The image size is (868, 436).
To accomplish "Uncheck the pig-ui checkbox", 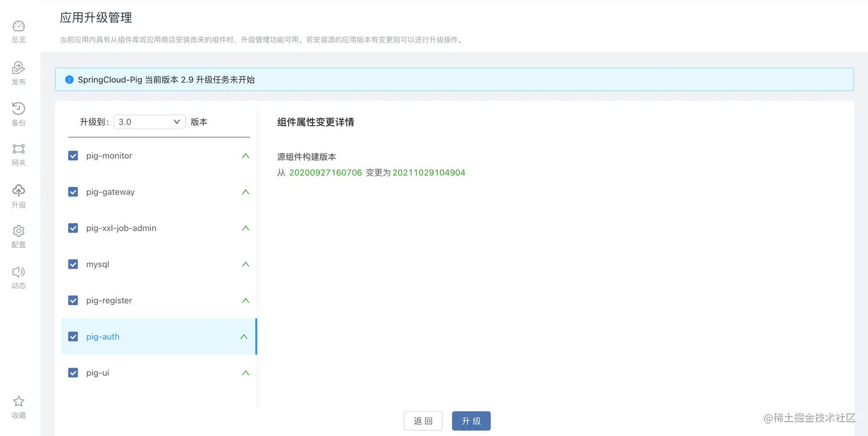I will click(x=73, y=372).
